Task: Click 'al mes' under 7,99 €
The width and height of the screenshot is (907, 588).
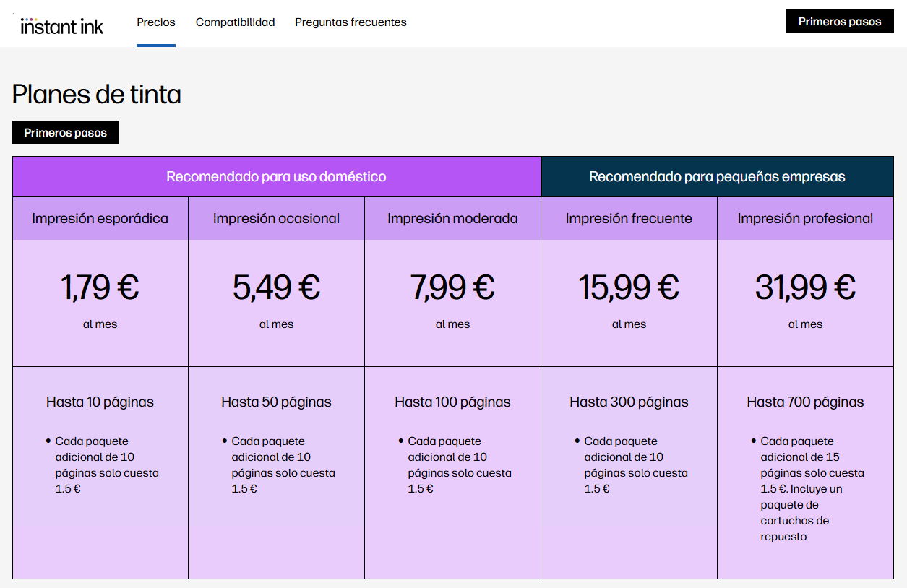Action: pyautogui.click(x=452, y=324)
